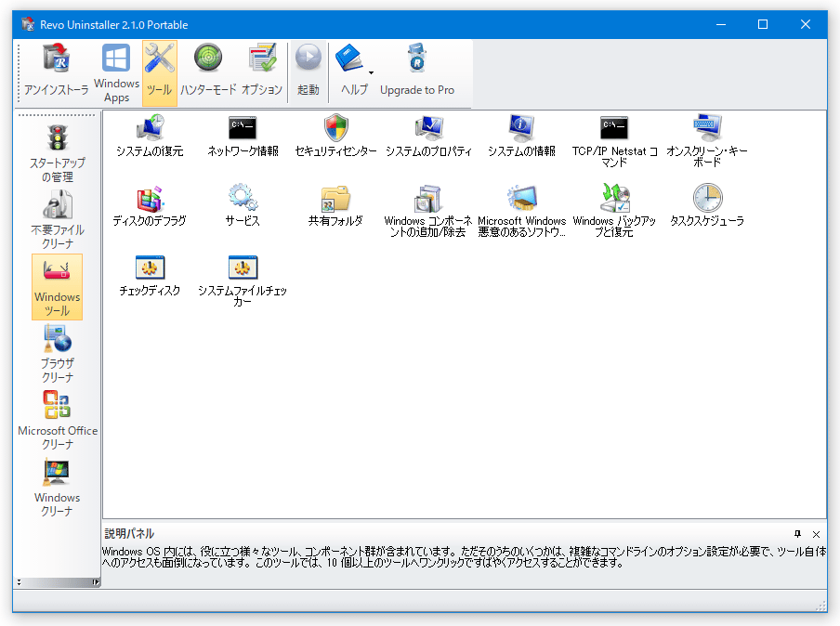The width and height of the screenshot is (840, 626).
Task: Click the sidebar options chevron at bottom left
Action: (x=19, y=582)
